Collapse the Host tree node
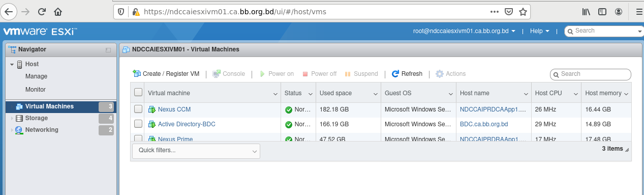 12,64
